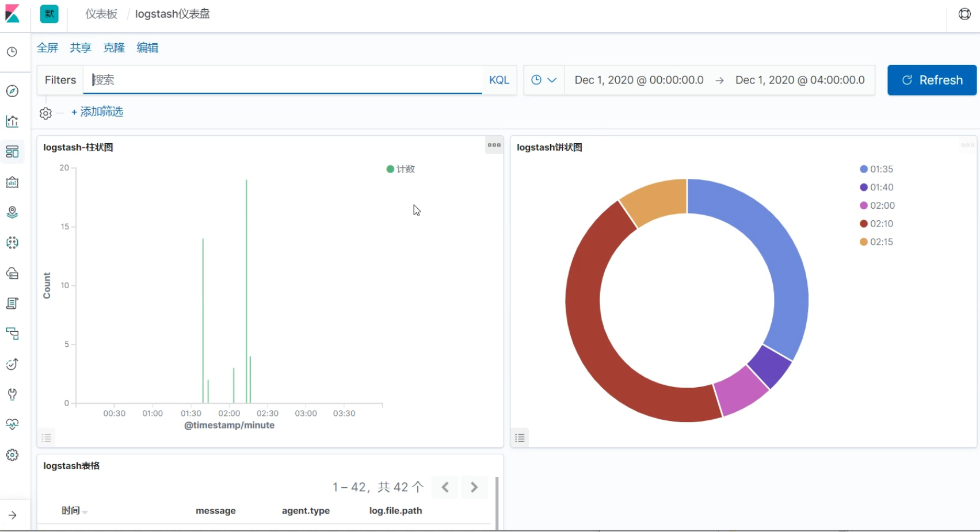Toggle the pie chart legend list icon
Screen dimensions: 980x532
pos(520,438)
